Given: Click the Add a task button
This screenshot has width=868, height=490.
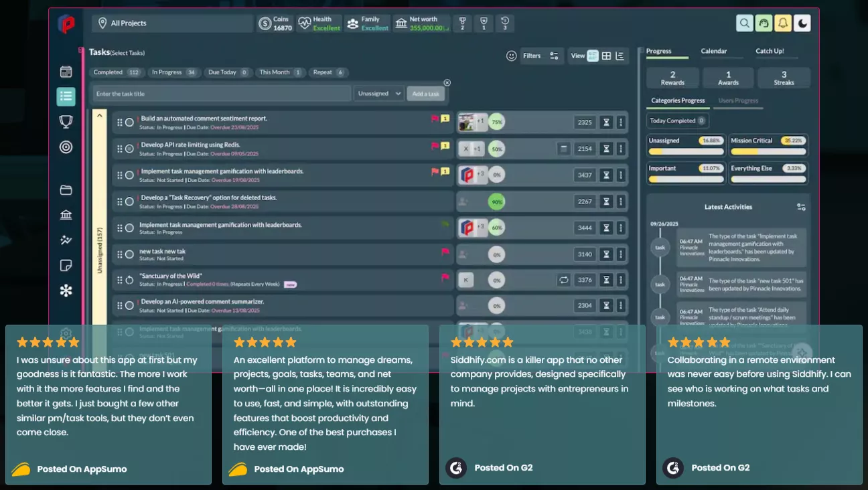Looking at the screenshot, I should pyautogui.click(x=425, y=94).
